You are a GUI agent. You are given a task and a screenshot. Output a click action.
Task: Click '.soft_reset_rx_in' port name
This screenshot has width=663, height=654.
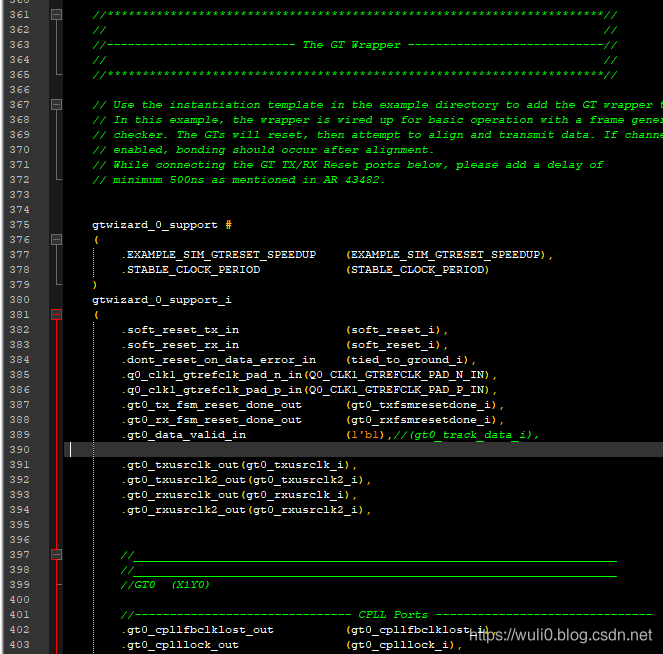click(181, 345)
